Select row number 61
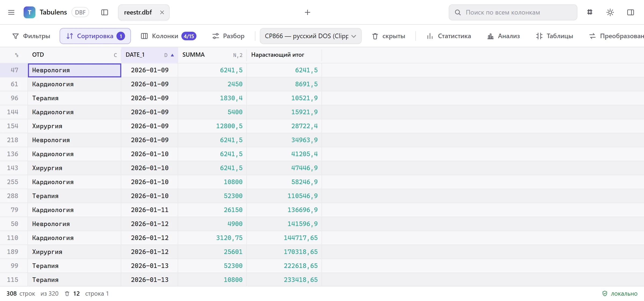 14,84
